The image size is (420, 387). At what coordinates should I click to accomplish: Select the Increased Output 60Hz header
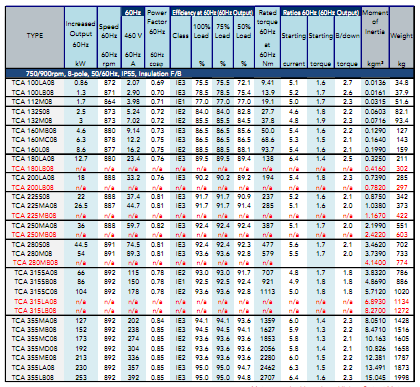point(81,37)
